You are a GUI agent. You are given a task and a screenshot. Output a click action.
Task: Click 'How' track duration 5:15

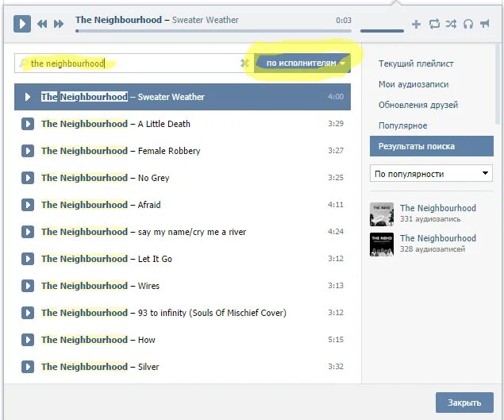(336, 340)
